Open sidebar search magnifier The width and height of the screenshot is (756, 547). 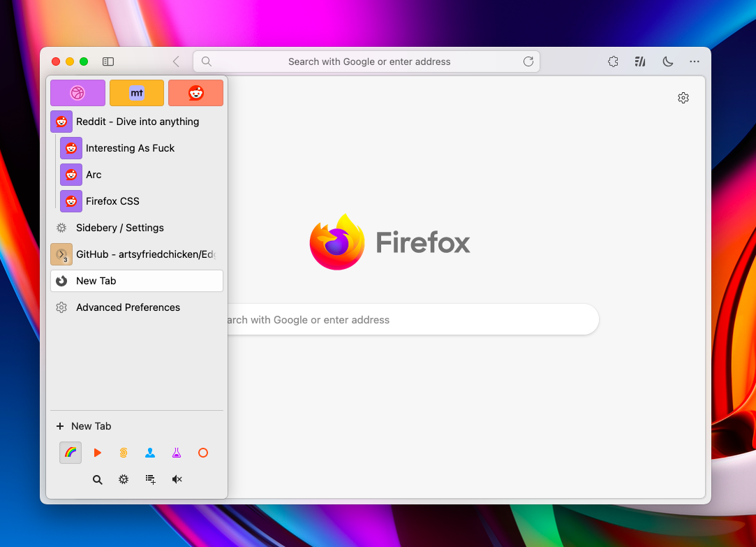pyautogui.click(x=98, y=479)
